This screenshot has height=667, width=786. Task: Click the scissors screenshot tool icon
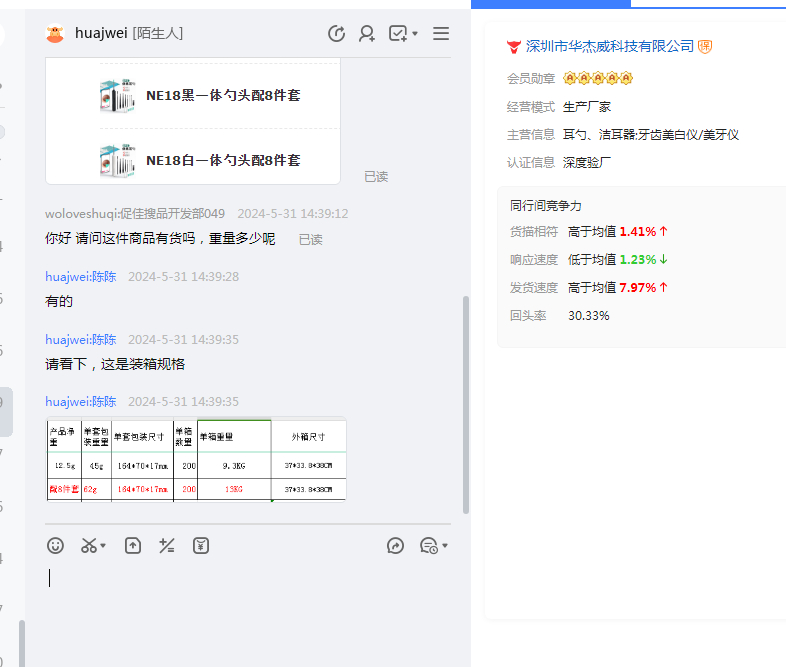88,545
